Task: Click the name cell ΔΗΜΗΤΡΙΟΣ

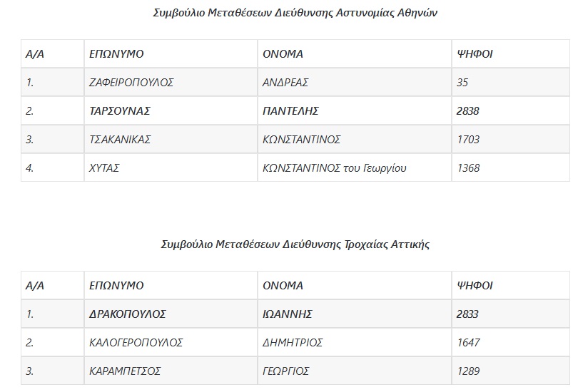Action: coord(293,343)
